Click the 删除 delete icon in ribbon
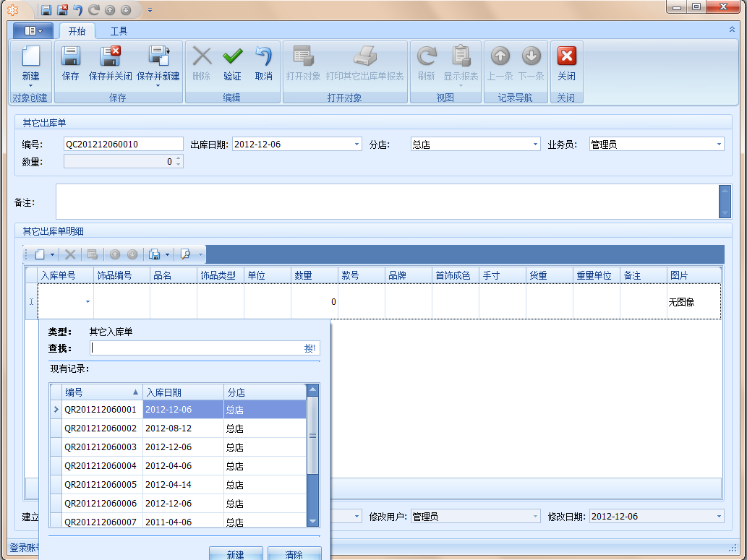This screenshot has width=747, height=560. coord(202,56)
